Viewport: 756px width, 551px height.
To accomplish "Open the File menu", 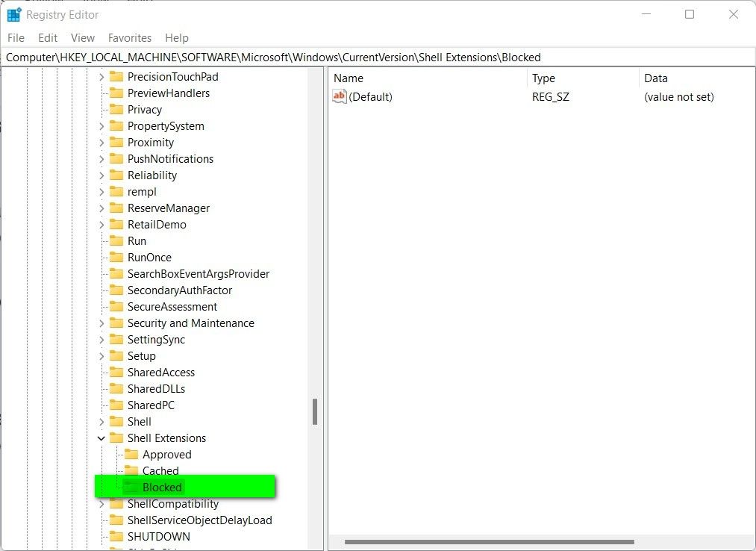I will pyautogui.click(x=16, y=37).
